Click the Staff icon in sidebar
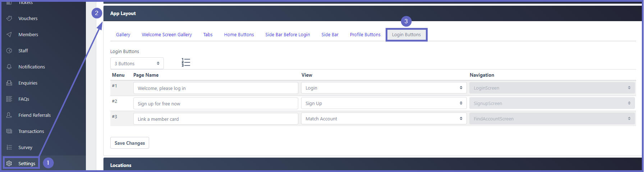Image resolution: width=644 pixels, height=172 pixels. click(9, 51)
